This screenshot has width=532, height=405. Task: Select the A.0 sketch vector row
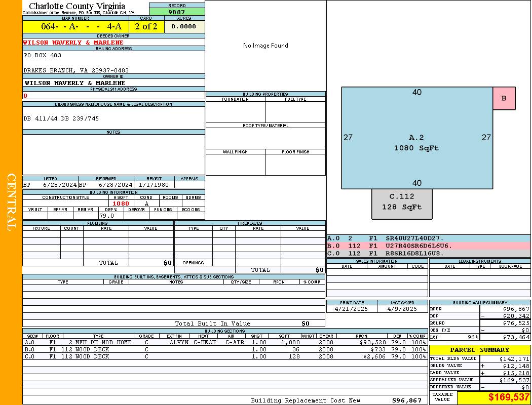click(428, 238)
